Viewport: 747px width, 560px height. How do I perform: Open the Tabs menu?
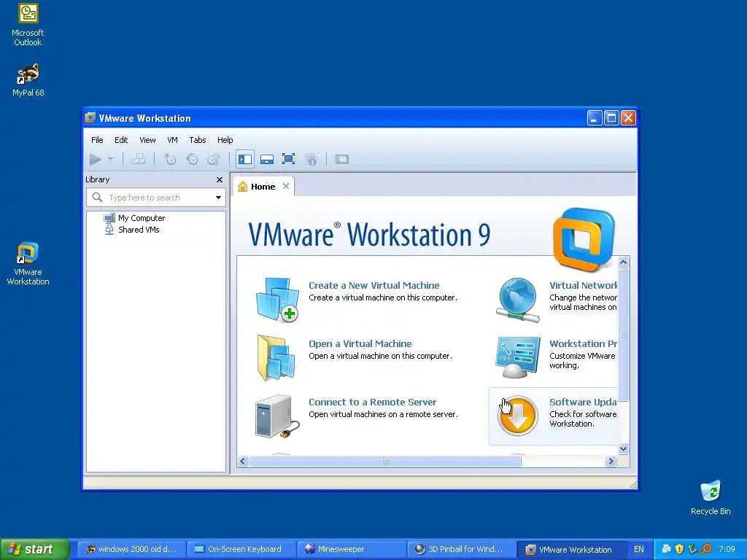[198, 140]
